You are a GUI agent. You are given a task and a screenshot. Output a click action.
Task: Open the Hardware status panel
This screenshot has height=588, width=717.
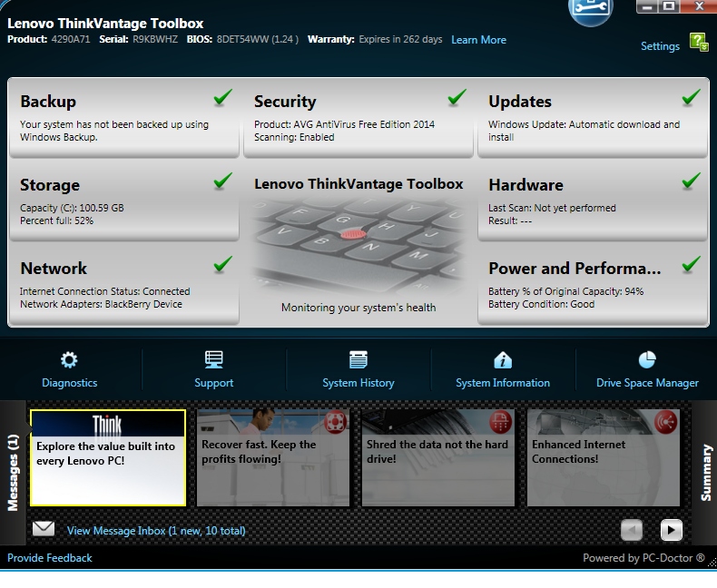point(593,201)
